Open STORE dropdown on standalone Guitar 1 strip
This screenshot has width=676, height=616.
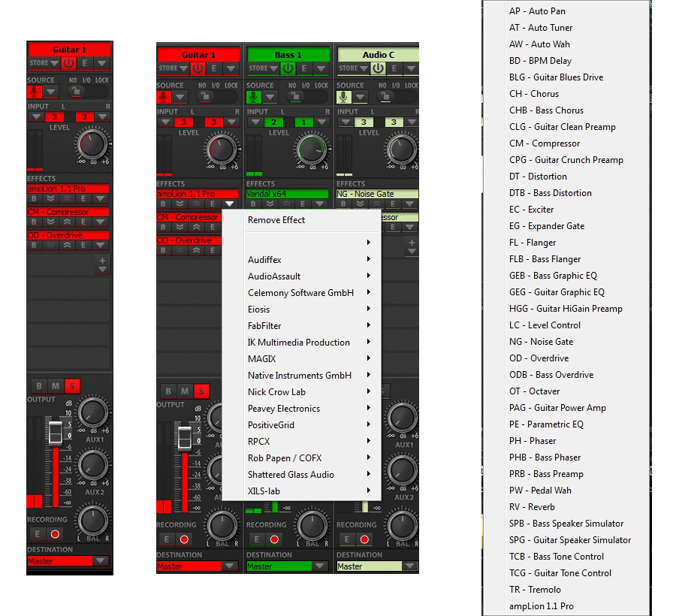pyautogui.click(x=44, y=63)
